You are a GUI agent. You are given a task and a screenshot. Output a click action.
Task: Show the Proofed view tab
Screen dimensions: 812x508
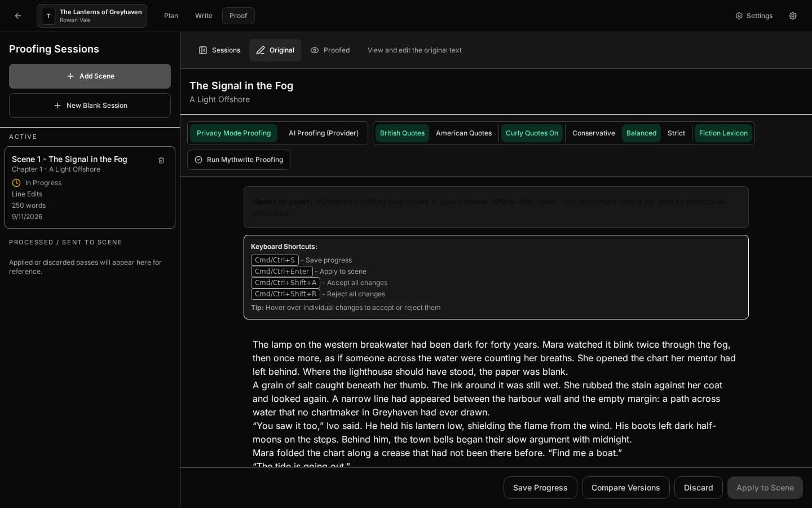tap(330, 50)
